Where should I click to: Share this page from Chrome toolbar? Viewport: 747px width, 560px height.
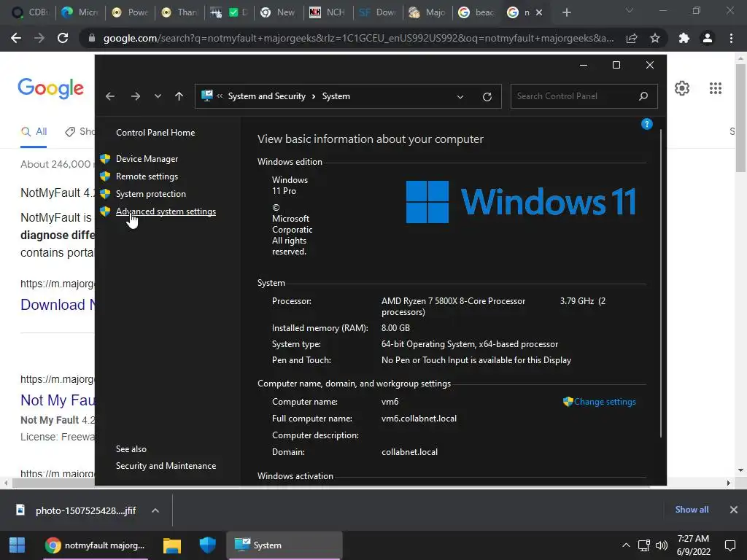coord(632,38)
